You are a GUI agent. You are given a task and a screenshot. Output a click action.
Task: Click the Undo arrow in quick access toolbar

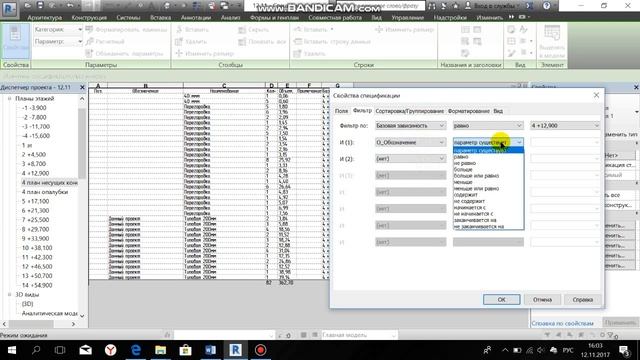click(70, 5)
